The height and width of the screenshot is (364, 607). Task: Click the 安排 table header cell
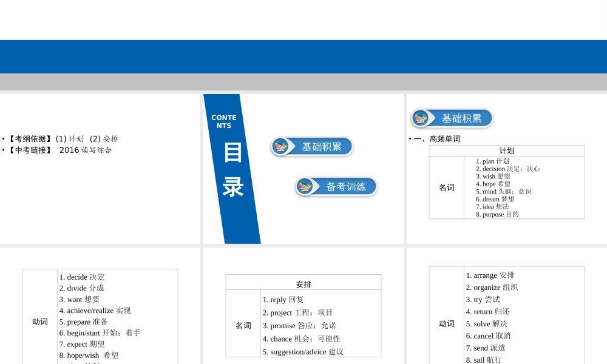coord(303,285)
